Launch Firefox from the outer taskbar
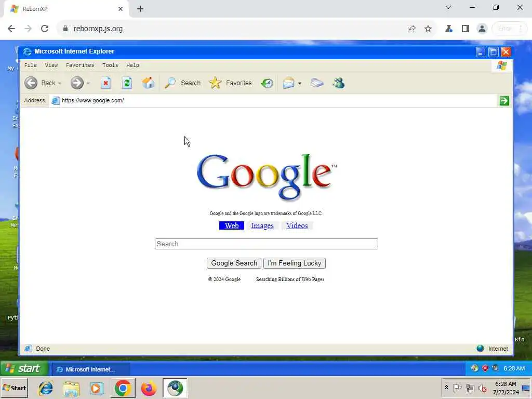This screenshot has height=399, width=532. pos(149,388)
